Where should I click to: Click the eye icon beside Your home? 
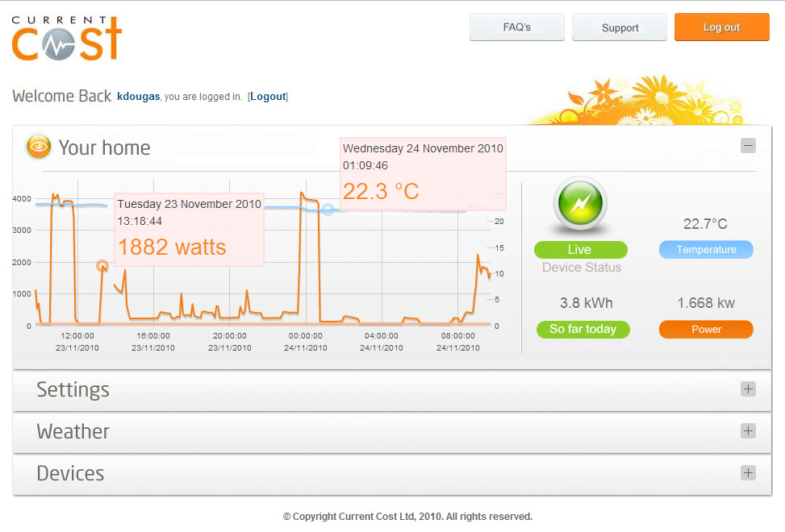(x=38, y=147)
